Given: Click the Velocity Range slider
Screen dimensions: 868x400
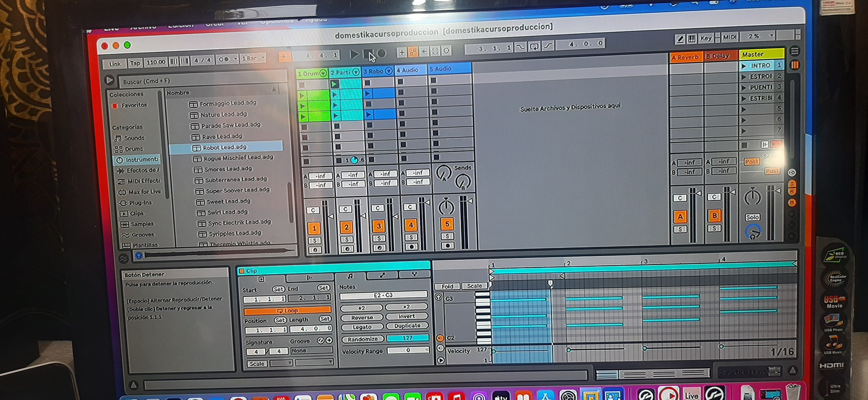Looking at the screenshot, I should (x=408, y=350).
